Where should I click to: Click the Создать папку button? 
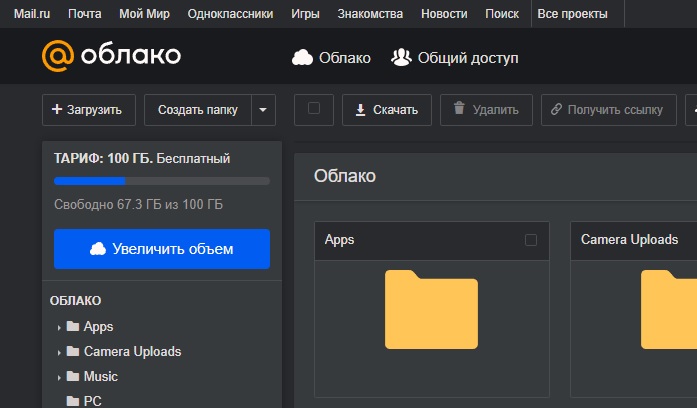click(x=198, y=110)
